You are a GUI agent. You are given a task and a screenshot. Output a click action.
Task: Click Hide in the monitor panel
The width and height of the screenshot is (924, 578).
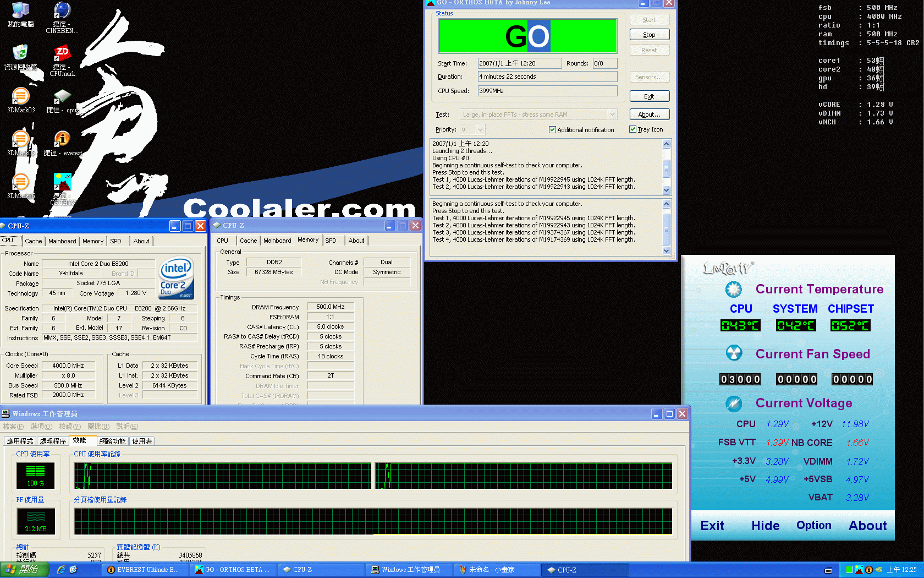point(766,526)
